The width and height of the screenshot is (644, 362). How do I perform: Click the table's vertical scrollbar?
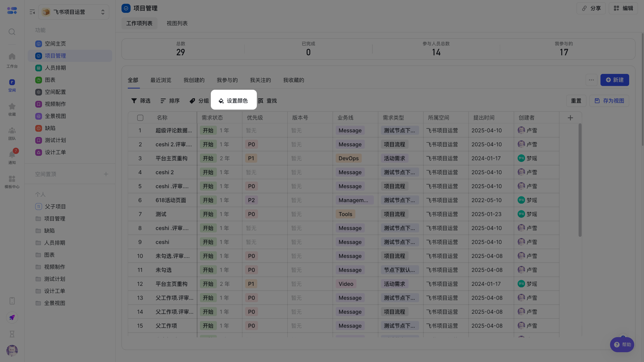580,180
